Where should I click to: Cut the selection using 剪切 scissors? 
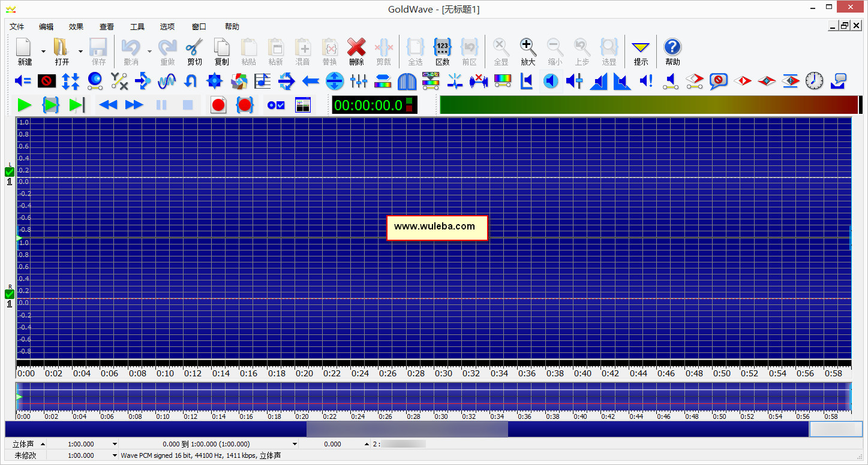pos(194,52)
